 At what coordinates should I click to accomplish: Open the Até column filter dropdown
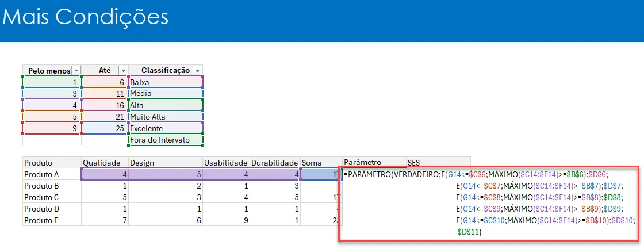point(123,71)
